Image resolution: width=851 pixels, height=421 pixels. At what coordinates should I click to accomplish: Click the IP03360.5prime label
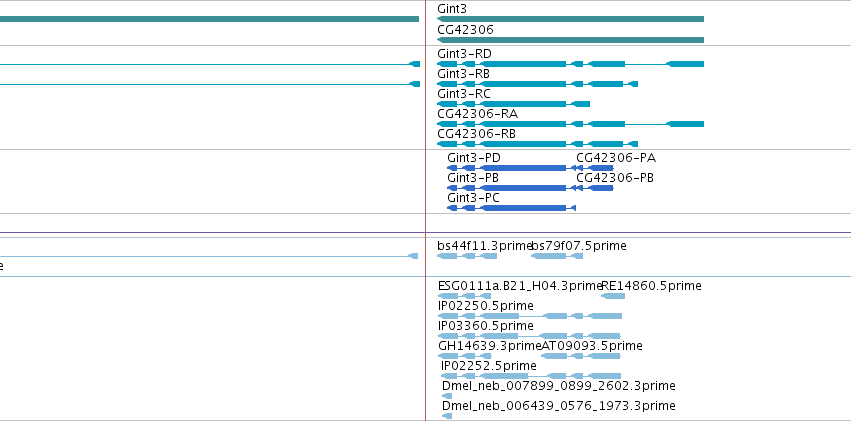click(486, 326)
